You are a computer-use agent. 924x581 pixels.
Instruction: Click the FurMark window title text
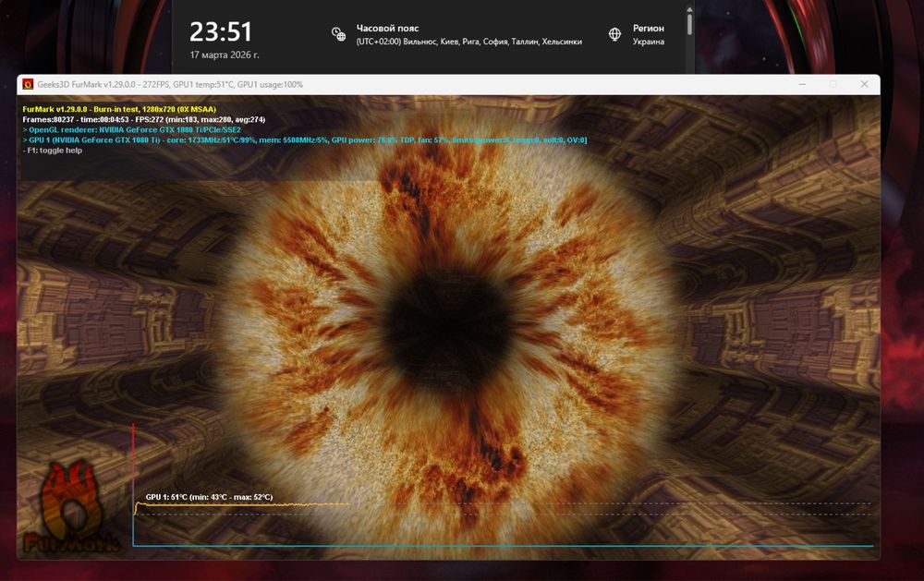[x=170, y=84]
